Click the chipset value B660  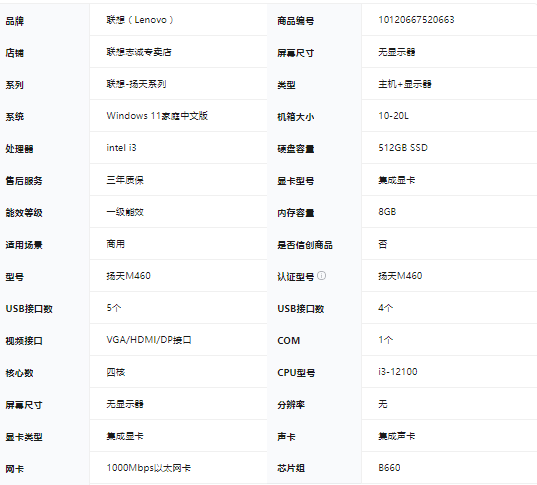(x=389, y=468)
